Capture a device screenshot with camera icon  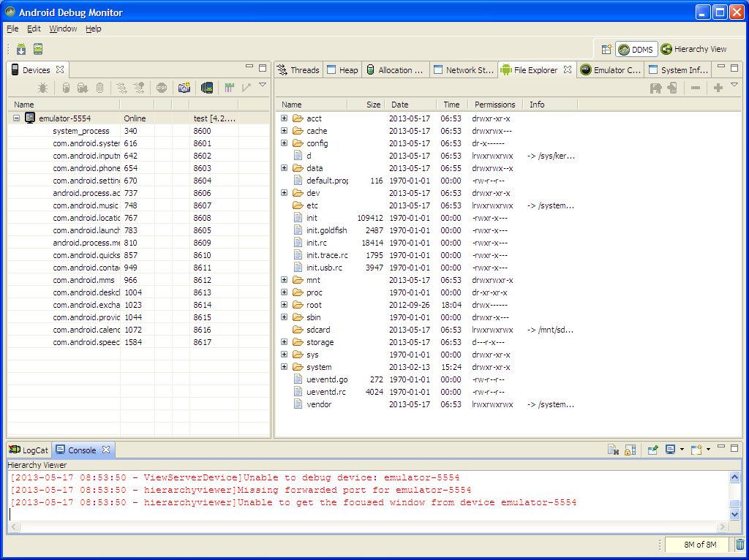(184, 88)
